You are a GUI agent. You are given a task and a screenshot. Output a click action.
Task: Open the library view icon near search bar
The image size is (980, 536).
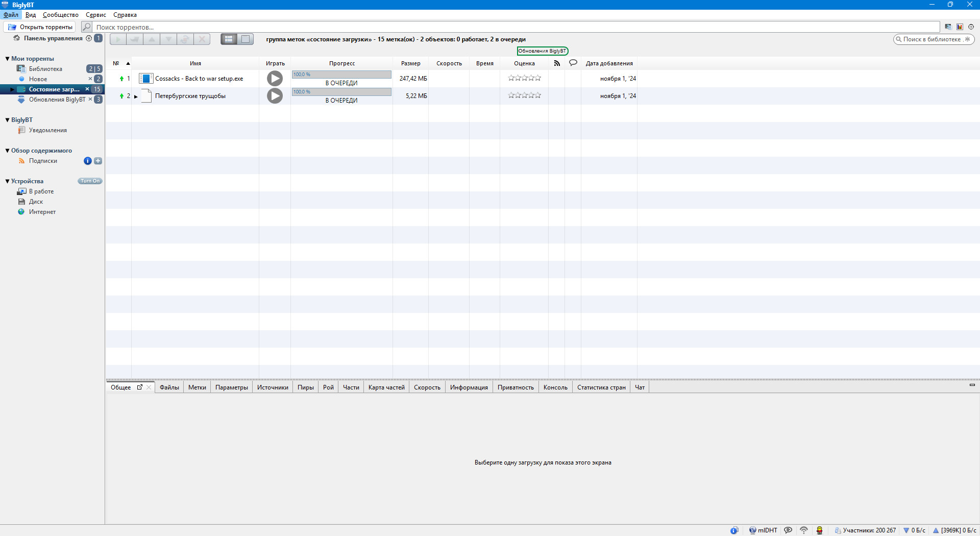tap(948, 27)
